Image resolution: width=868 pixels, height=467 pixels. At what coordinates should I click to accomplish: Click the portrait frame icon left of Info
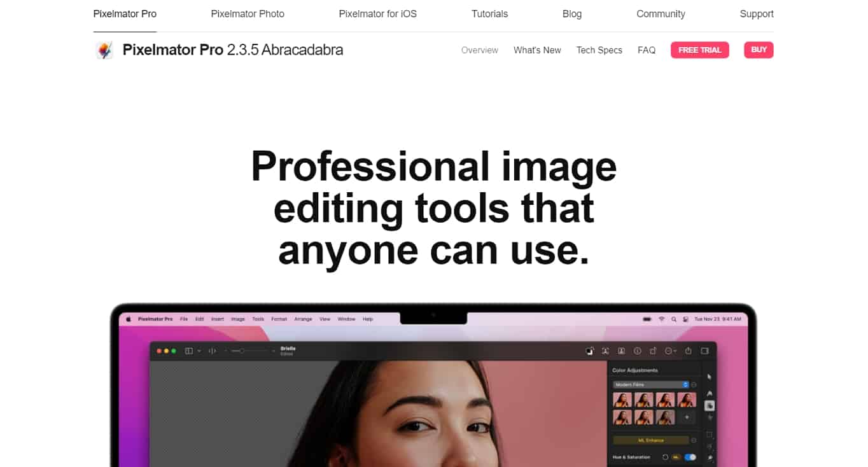[621, 351]
